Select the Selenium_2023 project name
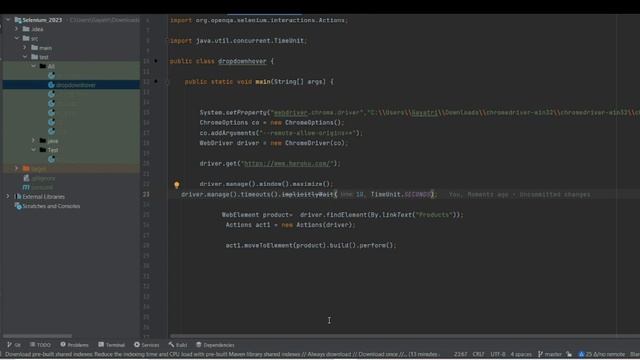The image size is (640, 360). pyautogui.click(x=42, y=20)
